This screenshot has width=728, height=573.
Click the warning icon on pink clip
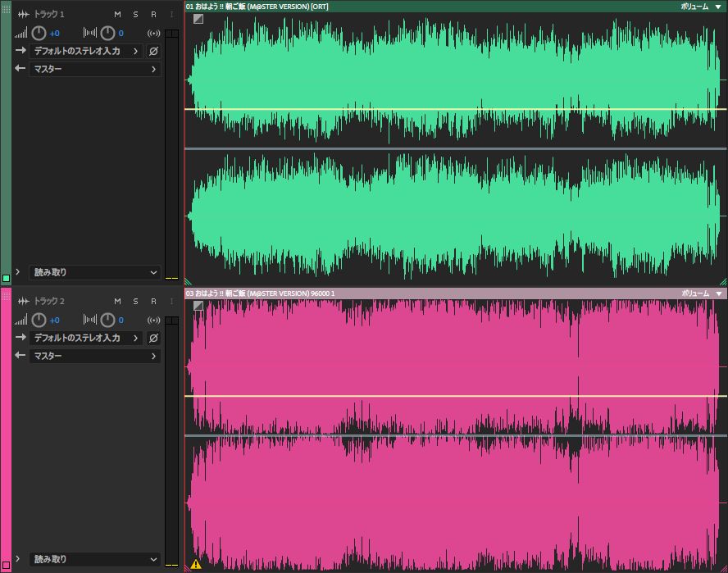pos(196,564)
